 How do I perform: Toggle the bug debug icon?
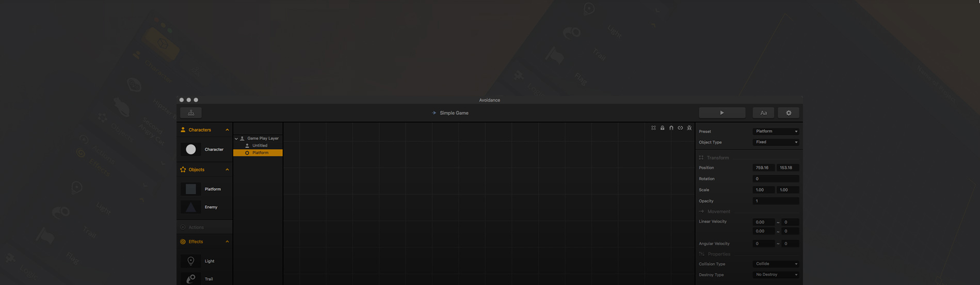[689, 128]
